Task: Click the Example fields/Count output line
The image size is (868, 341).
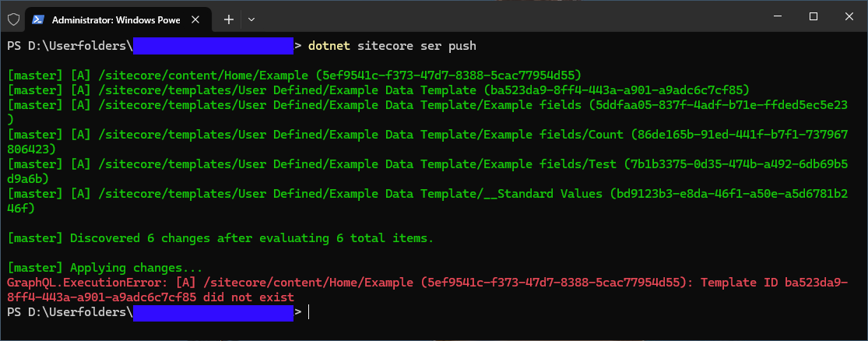Action: coord(427,141)
